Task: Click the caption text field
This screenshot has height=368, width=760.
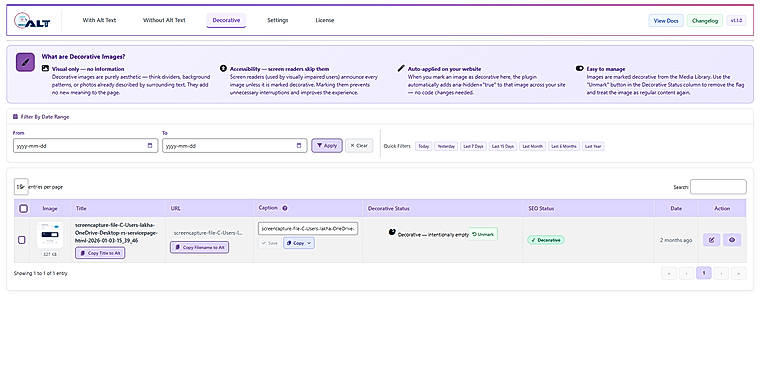Action: (308, 228)
